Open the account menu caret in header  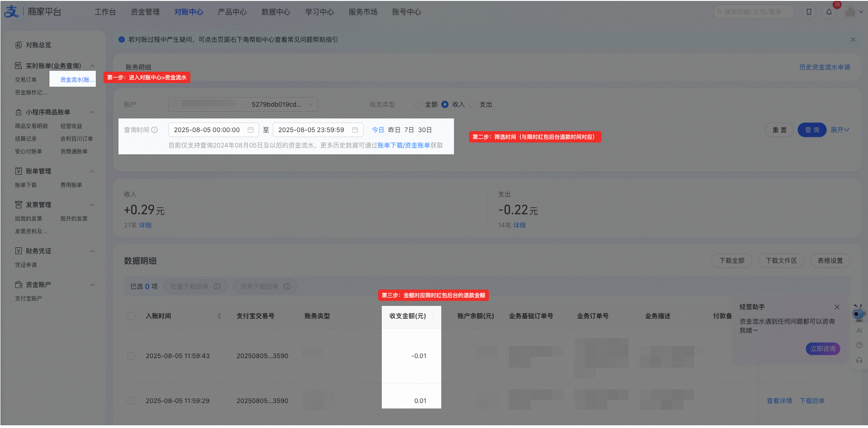point(861,12)
